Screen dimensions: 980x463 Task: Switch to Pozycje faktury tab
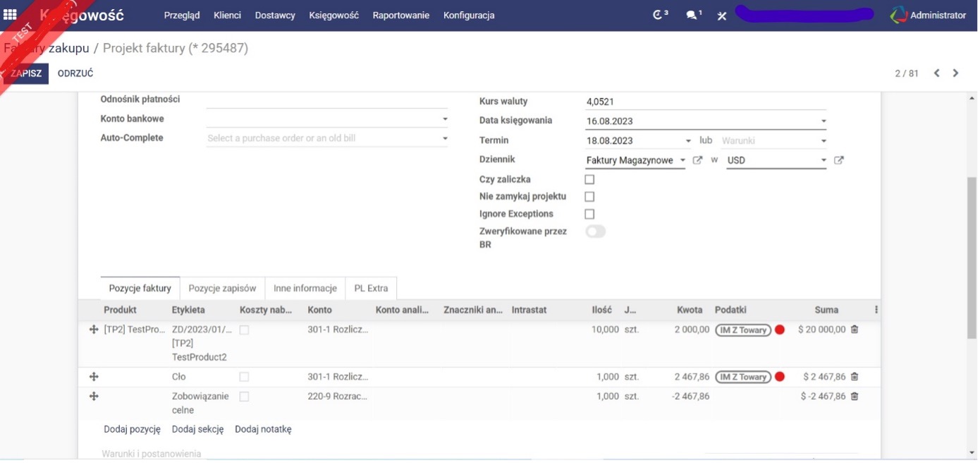(x=140, y=288)
